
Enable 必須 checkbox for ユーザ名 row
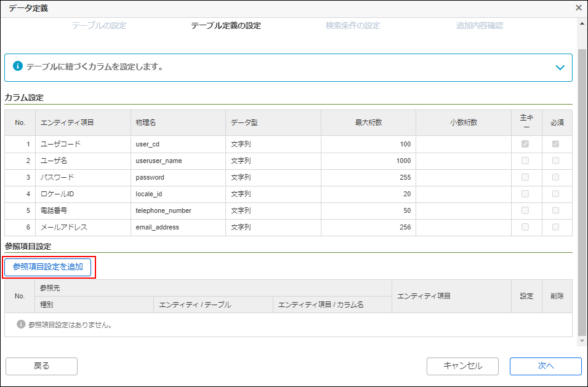(555, 161)
